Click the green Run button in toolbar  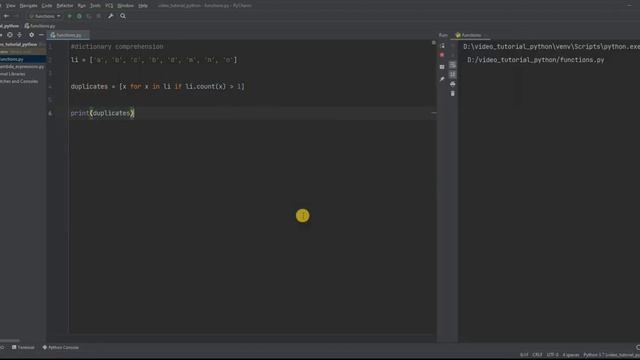coord(69,16)
